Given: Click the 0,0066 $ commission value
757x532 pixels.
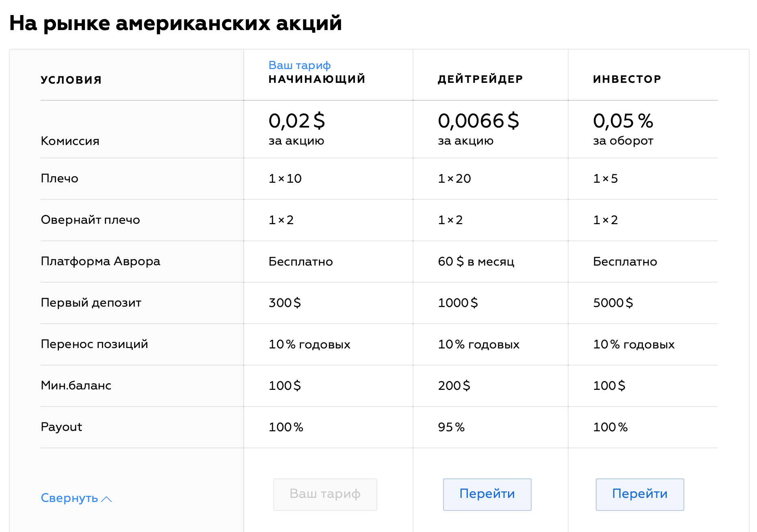Looking at the screenshot, I should pyautogui.click(x=478, y=121).
